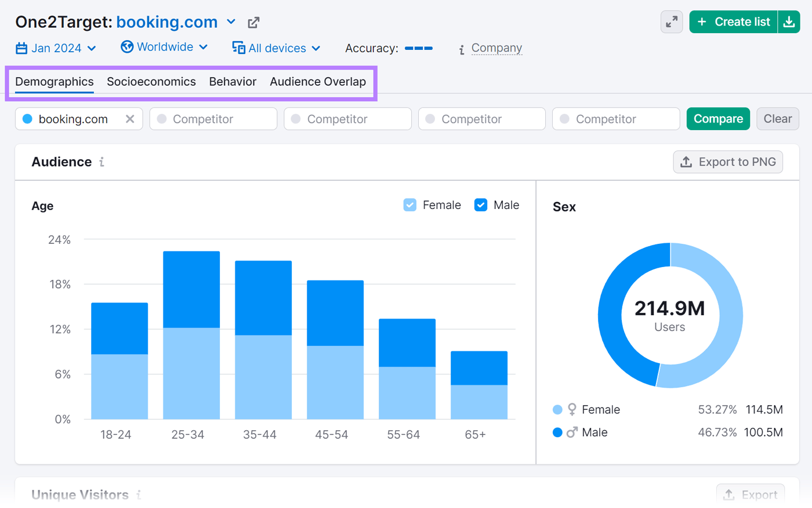Click the second Competitor input field
812x508 pixels.
[x=348, y=119]
